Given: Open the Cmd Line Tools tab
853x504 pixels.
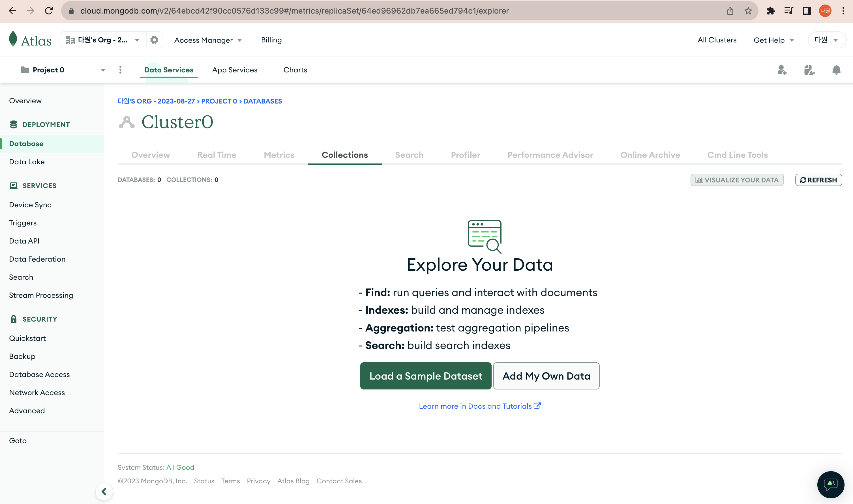Looking at the screenshot, I should [x=738, y=155].
